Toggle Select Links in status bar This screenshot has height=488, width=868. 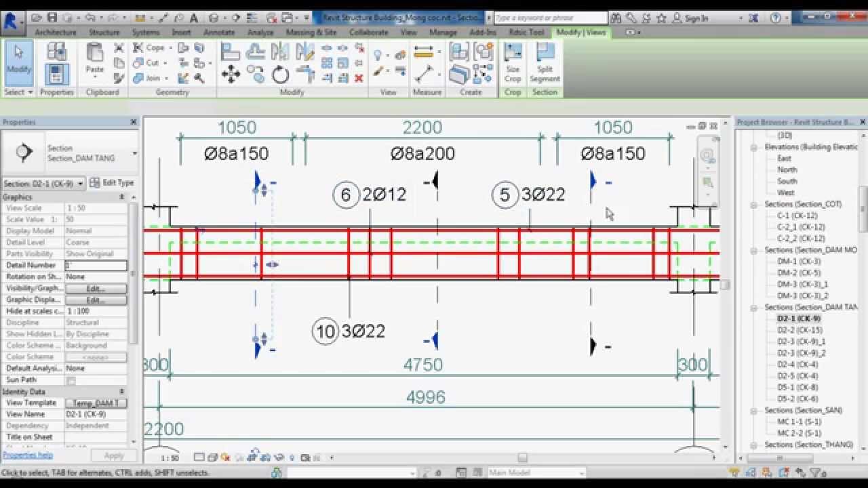pyautogui.click(x=734, y=473)
